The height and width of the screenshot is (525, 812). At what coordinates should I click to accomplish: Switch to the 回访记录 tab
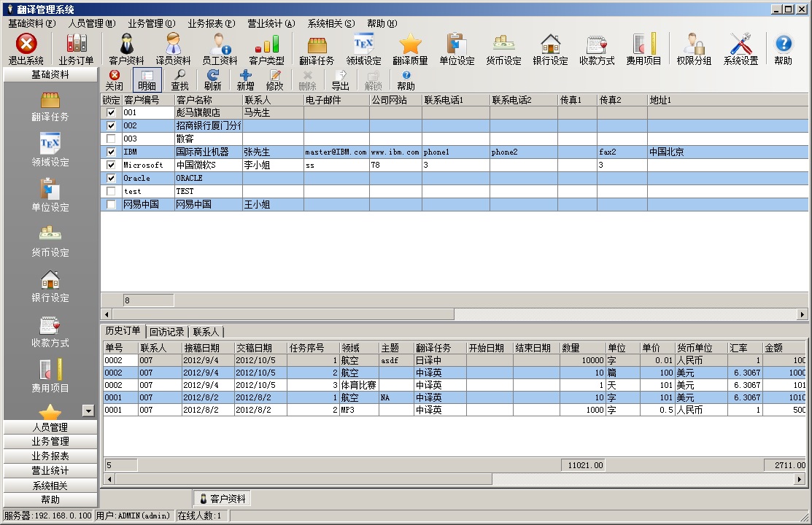(166, 332)
